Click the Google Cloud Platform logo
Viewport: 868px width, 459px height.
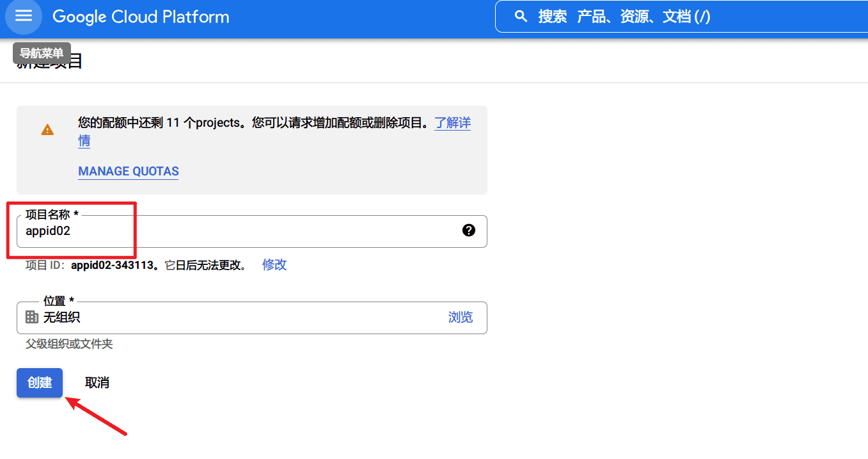click(141, 17)
